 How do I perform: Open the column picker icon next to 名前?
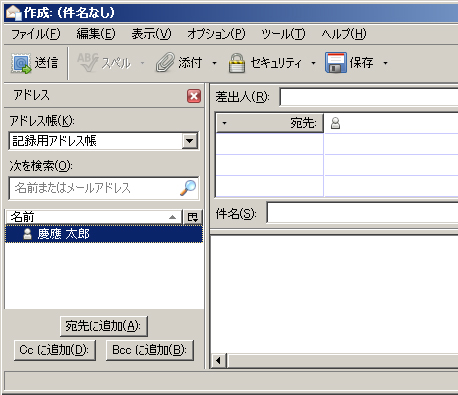tap(193, 217)
